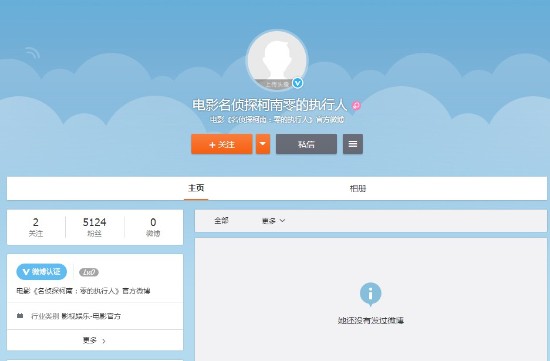Click the blue verified V badge on avatar
This screenshot has width=550, height=361.
coord(298,83)
